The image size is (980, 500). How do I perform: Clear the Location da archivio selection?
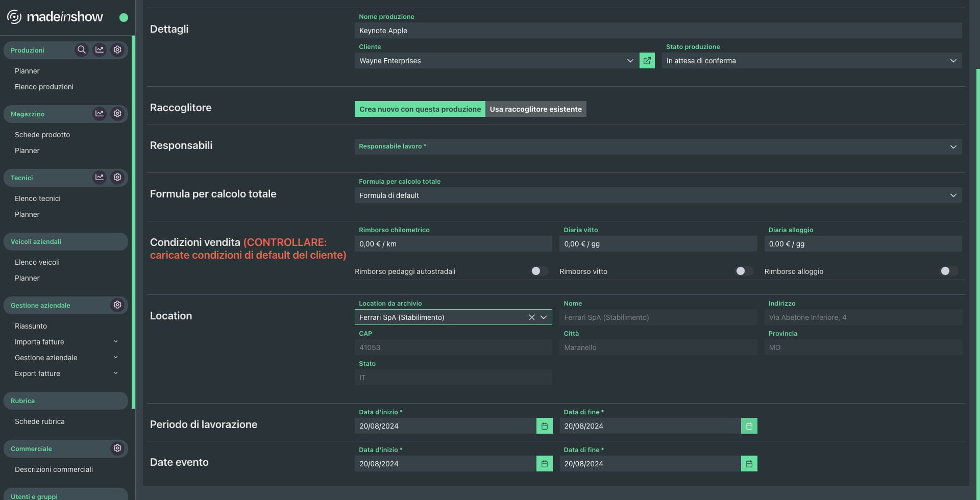[532, 317]
